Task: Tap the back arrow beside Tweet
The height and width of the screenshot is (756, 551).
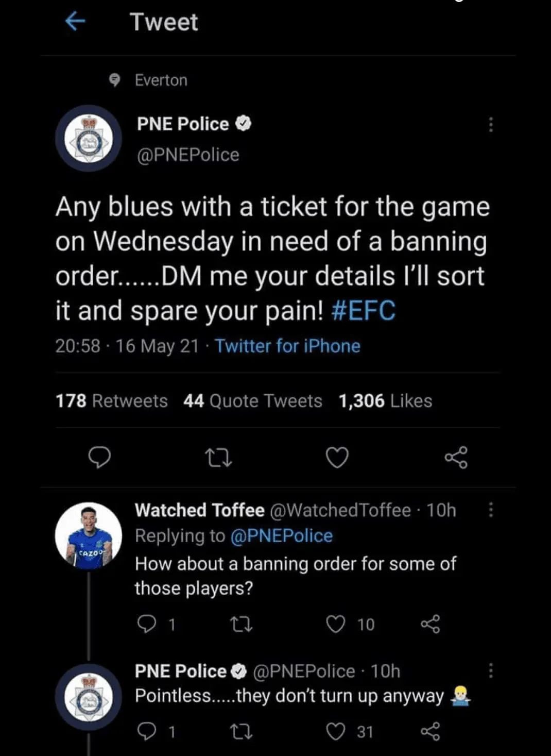Action: tap(75, 22)
